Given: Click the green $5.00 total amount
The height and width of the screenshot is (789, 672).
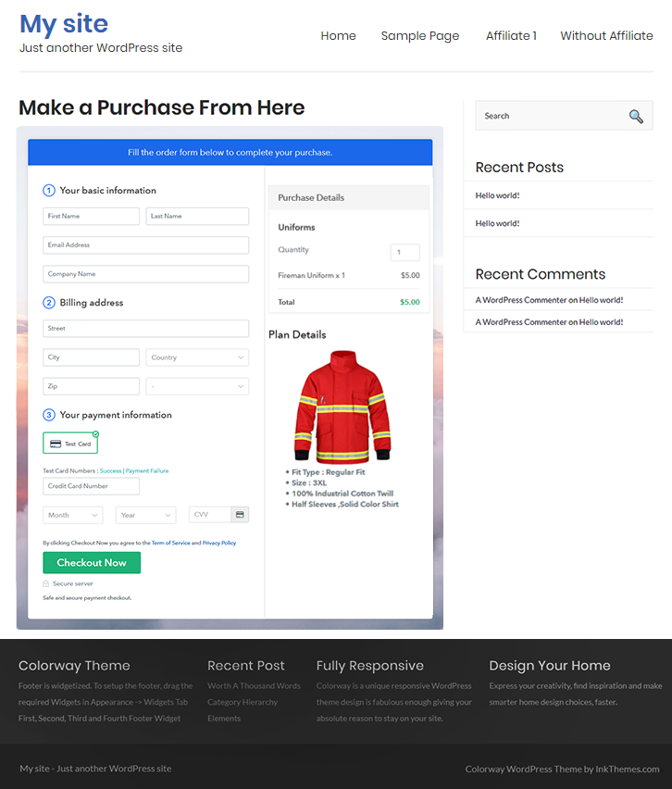Looking at the screenshot, I should (409, 303).
